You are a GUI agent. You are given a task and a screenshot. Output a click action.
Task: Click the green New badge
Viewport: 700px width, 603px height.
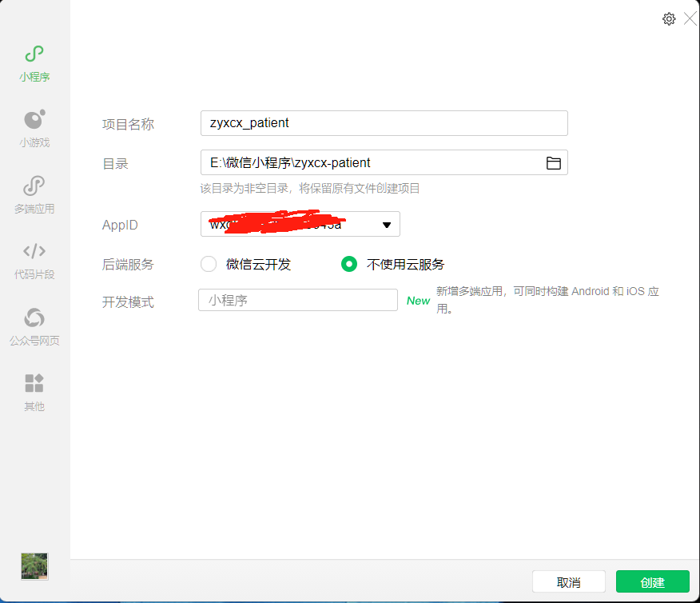click(418, 301)
